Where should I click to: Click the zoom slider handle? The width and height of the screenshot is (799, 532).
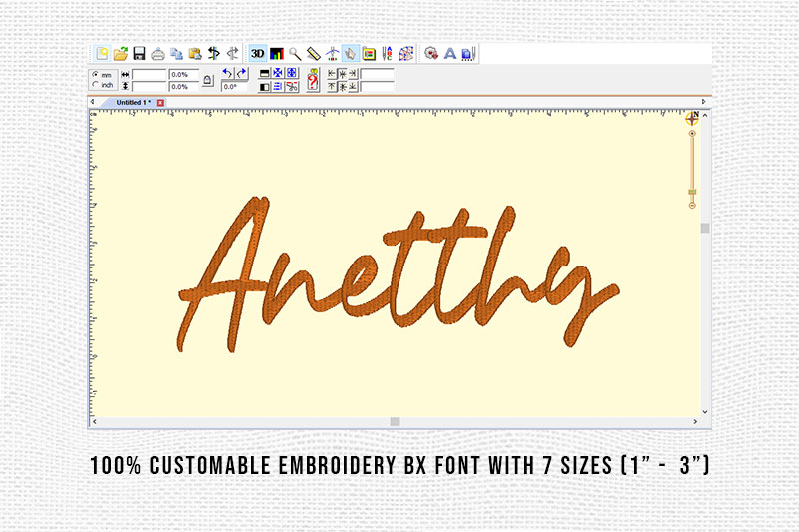click(x=692, y=192)
